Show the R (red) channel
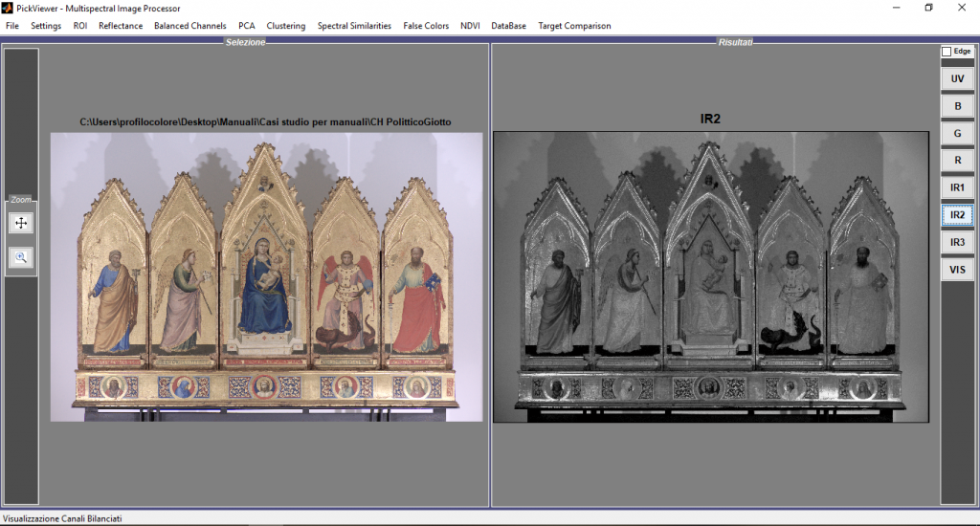 tap(957, 161)
